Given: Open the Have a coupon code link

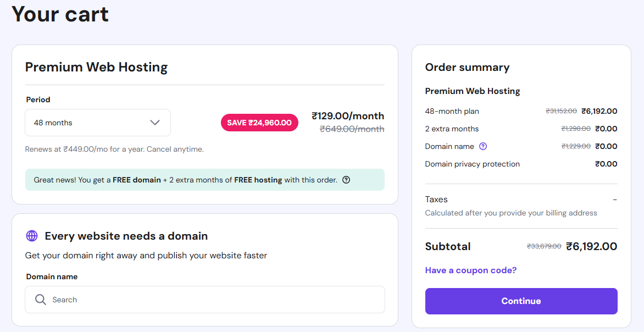Looking at the screenshot, I should 470,270.
